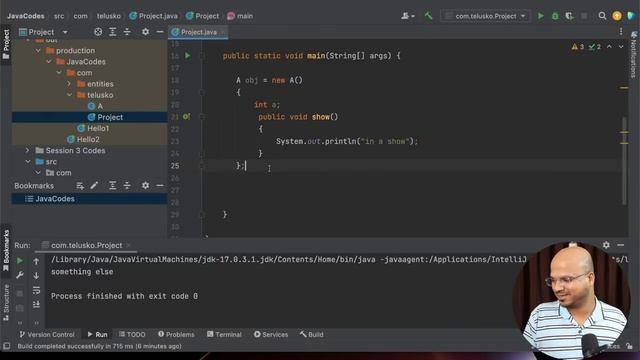Run the com.telusko.Project configuration
The image size is (640, 360).
pos(540,16)
